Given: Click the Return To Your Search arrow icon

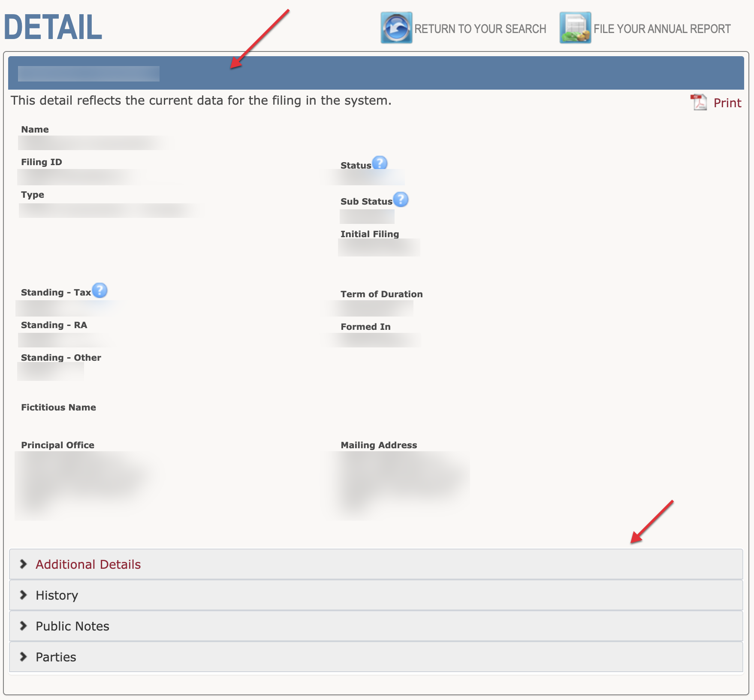Looking at the screenshot, I should coord(396,28).
